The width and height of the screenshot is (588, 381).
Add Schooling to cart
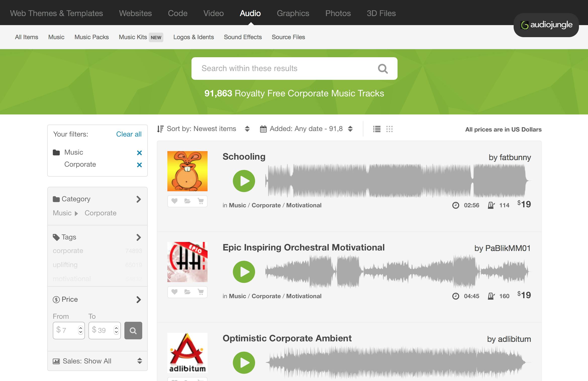[x=201, y=201]
